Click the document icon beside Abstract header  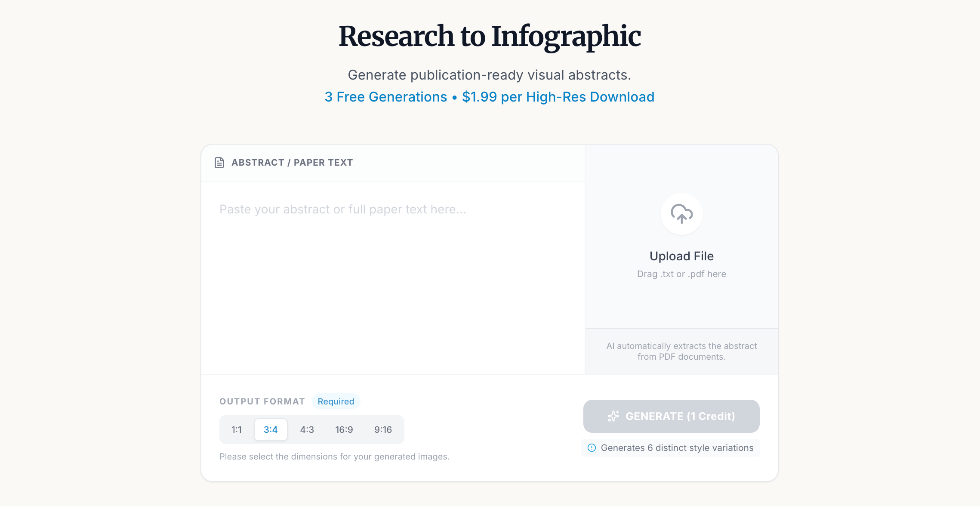point(219,163)
